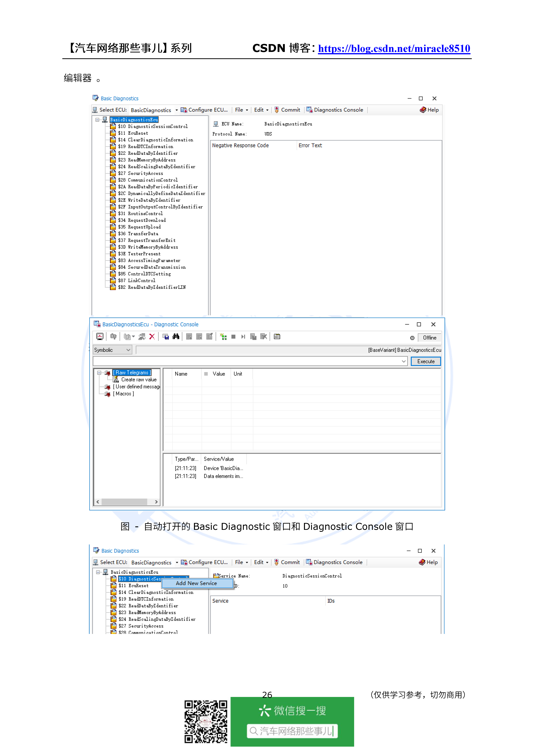Choose Add New Service context menu entry
The height and width of the screenshot is (756, 534).
tap(196, 583)
